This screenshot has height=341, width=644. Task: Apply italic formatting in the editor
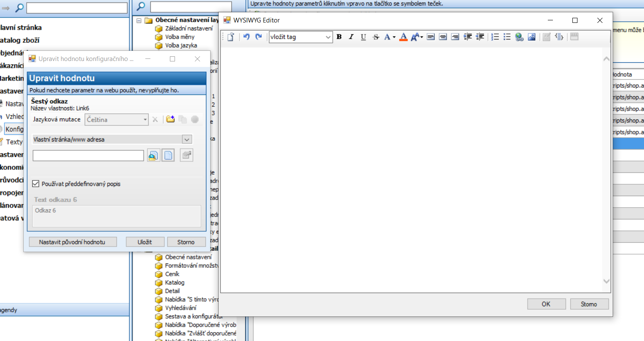pyautogui.click(x=351, y=37)
